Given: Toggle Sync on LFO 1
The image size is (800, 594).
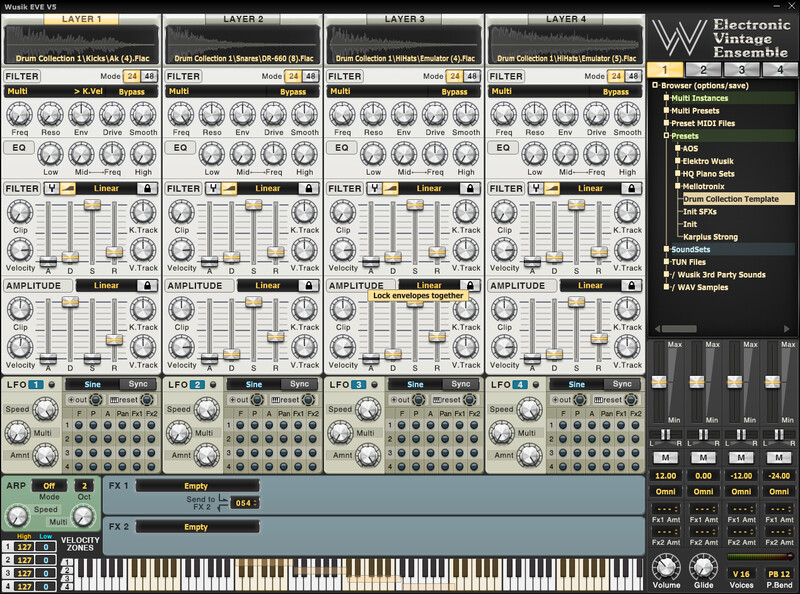Looking at the screenshot, I should click(138, 384).
